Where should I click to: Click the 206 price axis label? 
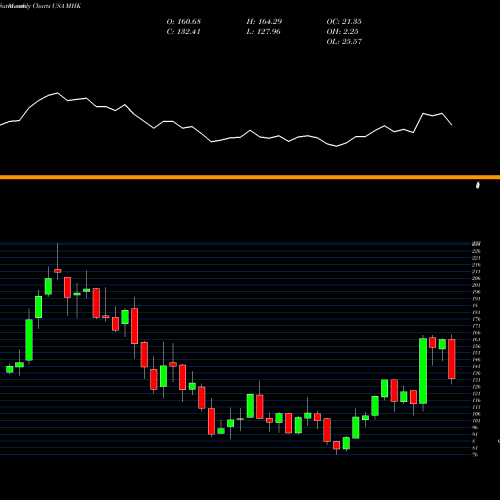pos(476,278)
